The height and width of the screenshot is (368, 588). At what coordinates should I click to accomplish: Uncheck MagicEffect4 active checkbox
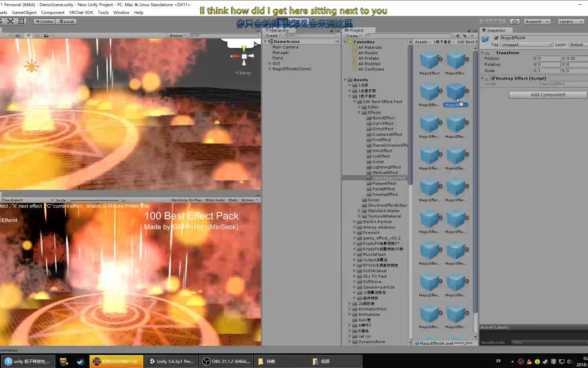(x=496, y=38)
